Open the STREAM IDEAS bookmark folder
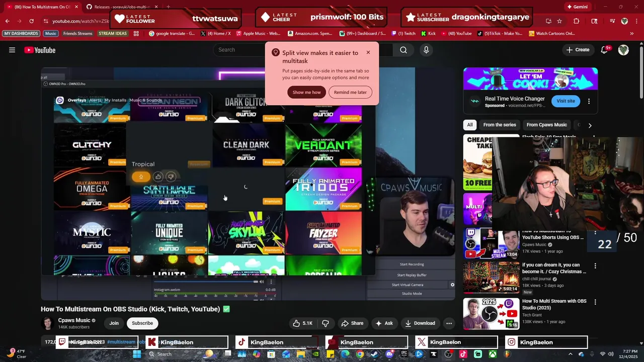This screenshot has width=644, height=362. pos(113,34)
